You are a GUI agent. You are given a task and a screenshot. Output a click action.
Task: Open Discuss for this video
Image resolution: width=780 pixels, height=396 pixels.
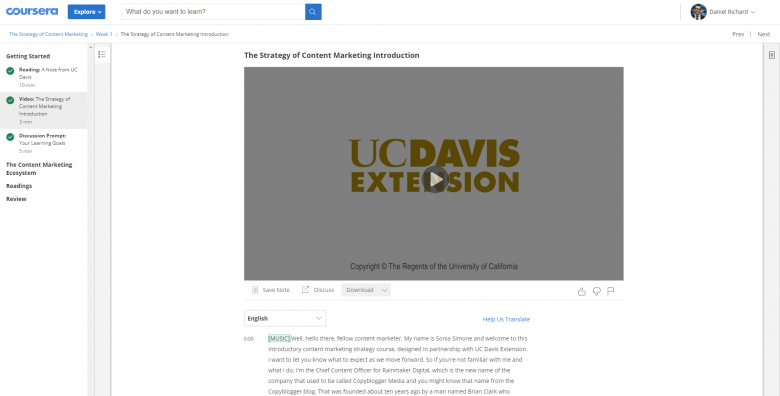tap(318, 290)
